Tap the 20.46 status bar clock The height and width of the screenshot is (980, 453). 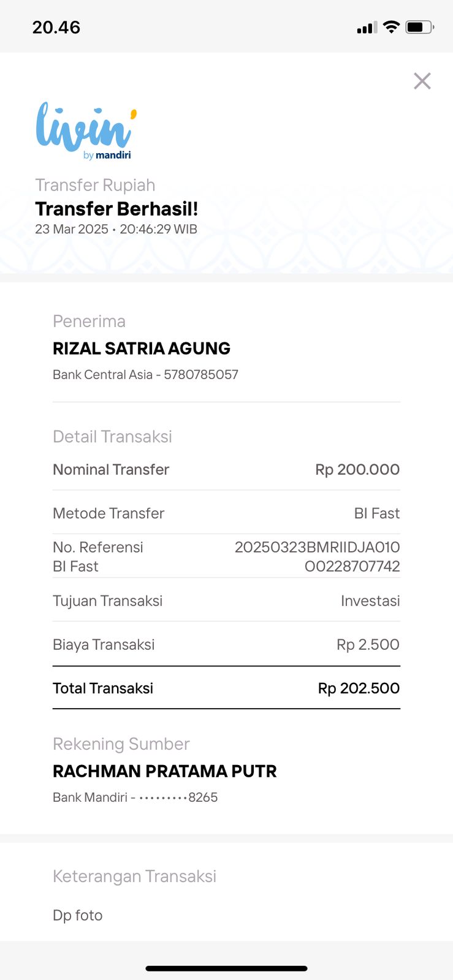tap(56, 28)
